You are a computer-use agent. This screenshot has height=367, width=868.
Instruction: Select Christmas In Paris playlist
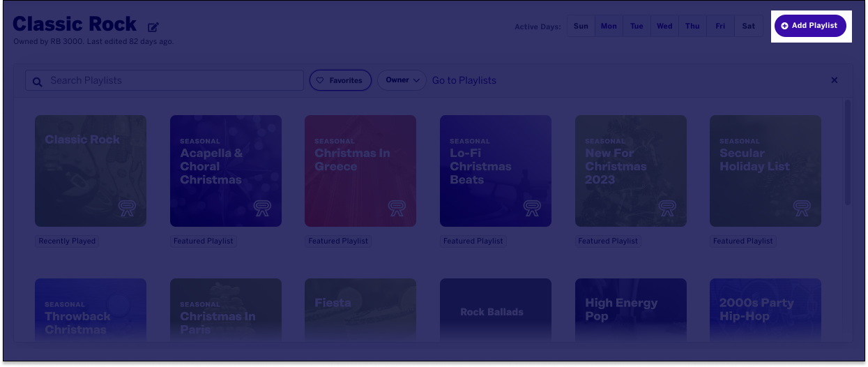[x=226, y=310]
